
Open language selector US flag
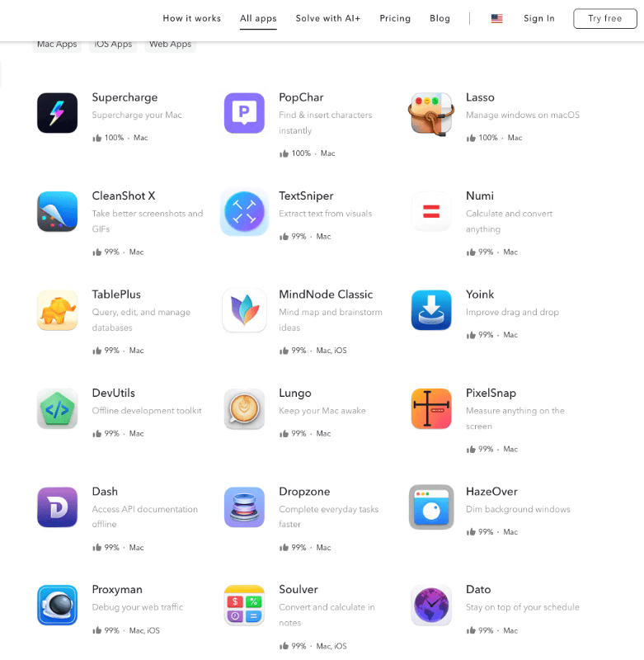coord(496,18)
